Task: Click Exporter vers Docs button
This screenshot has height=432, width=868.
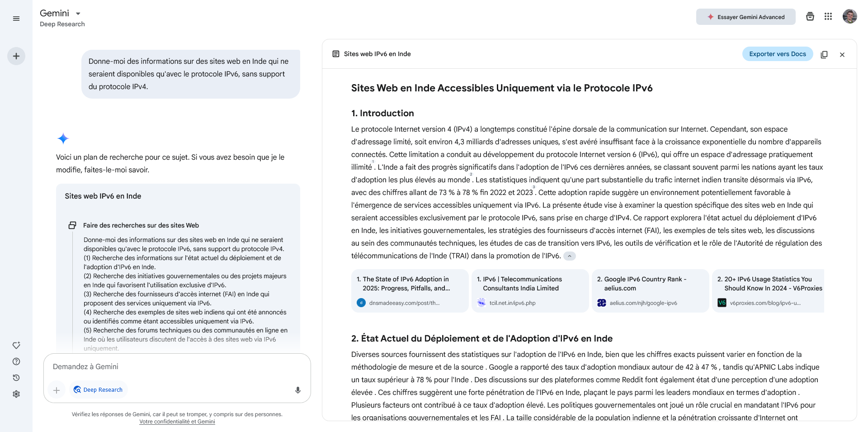Action: pos(778,54)
